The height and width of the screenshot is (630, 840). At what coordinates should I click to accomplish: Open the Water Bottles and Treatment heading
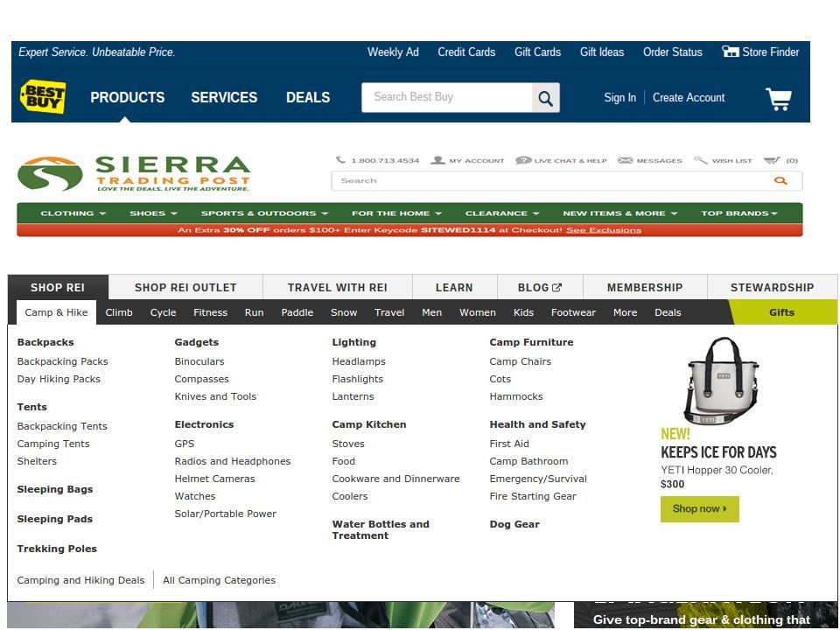tap(381, 530)
